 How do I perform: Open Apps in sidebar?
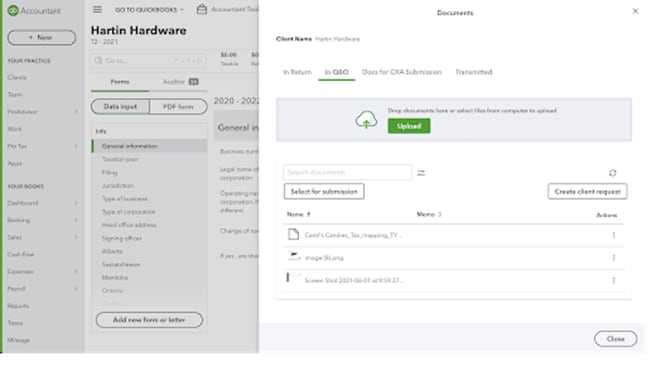coord(15,163)
